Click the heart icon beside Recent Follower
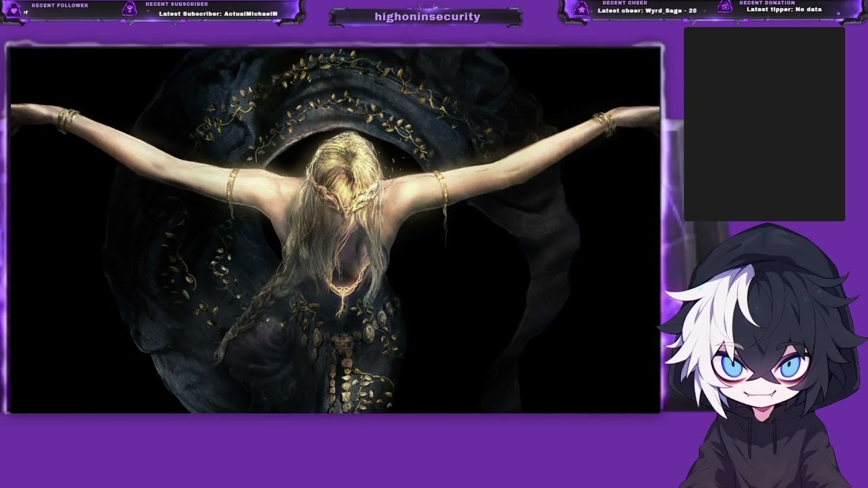 click(x=14, y=9)
